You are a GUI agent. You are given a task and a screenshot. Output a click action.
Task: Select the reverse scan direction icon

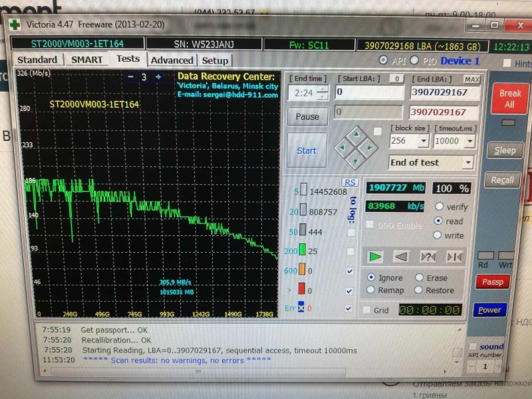[402, 257]
